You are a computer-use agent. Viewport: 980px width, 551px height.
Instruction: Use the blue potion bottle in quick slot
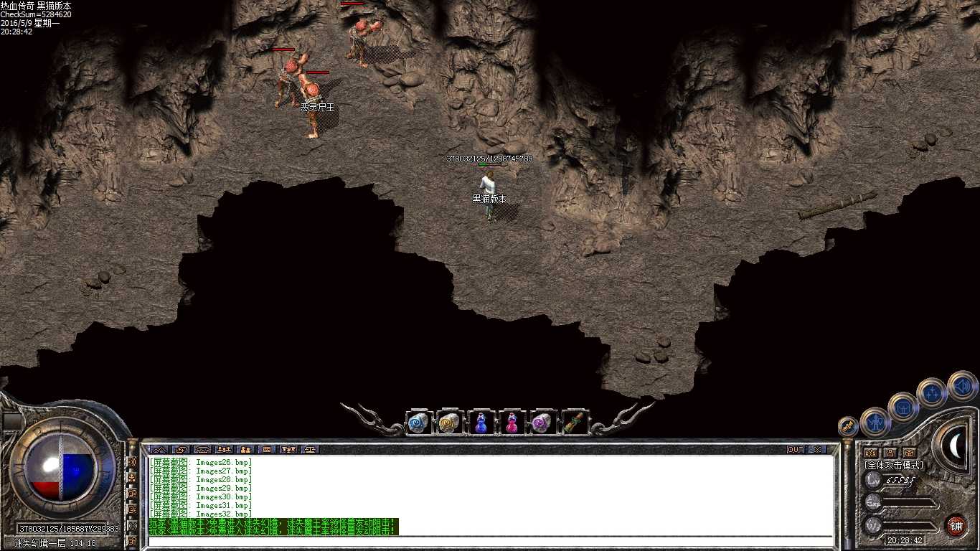coord(481,423)
